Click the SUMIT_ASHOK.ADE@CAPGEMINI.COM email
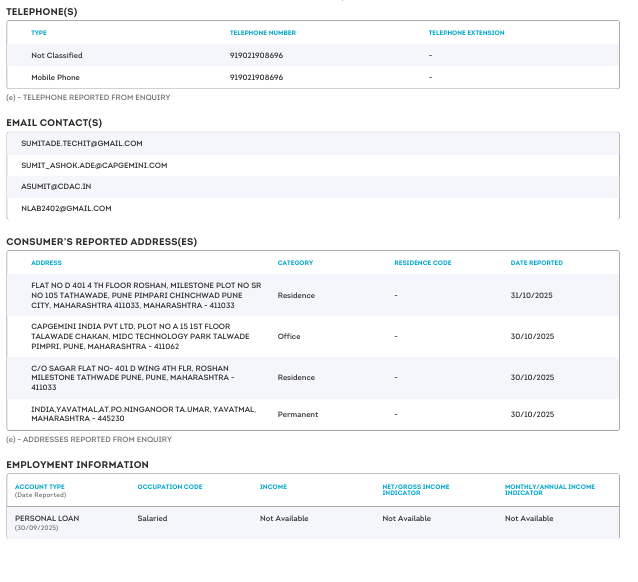Screen dimensions: 638x582 pyautogui.click(x=94, y=165)
